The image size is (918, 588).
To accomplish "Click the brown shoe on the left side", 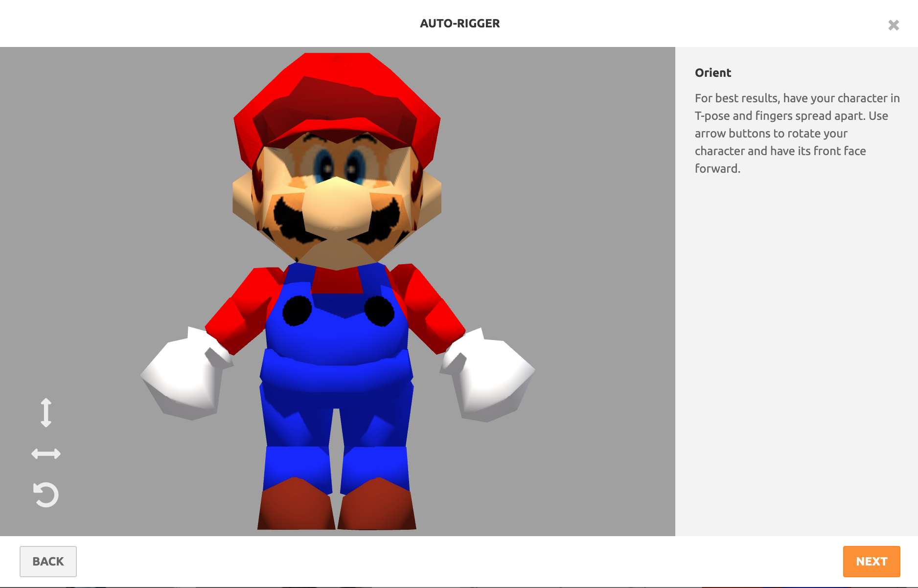I will pos(296,504).
